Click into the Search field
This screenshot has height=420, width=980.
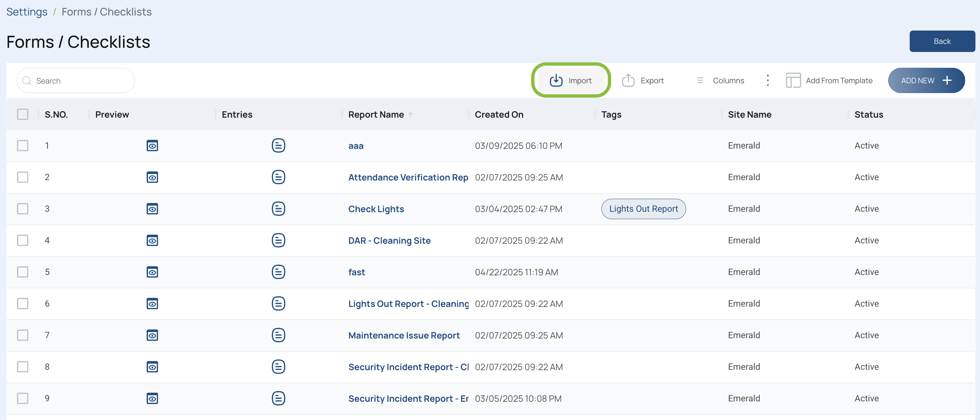[x=76, y=80]
